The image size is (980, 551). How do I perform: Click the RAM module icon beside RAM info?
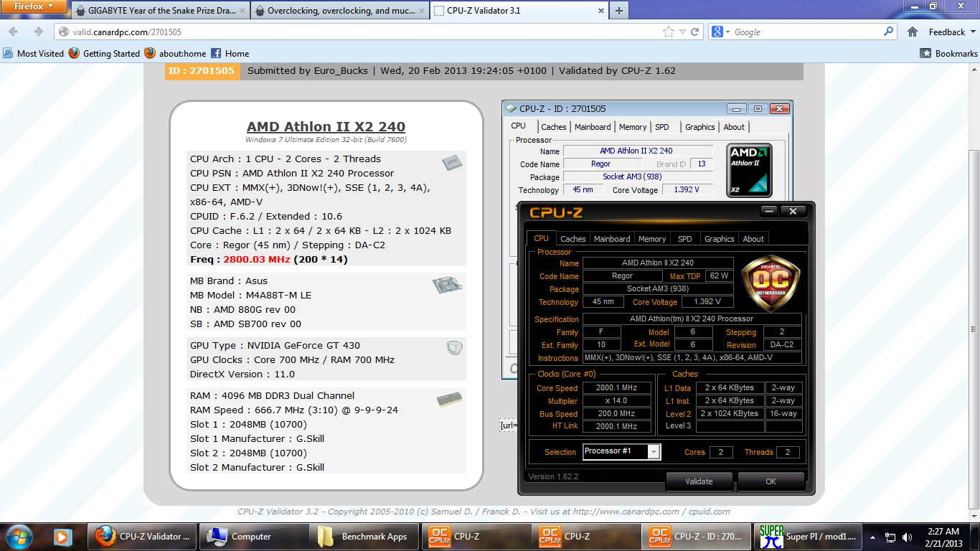point(449,400)
